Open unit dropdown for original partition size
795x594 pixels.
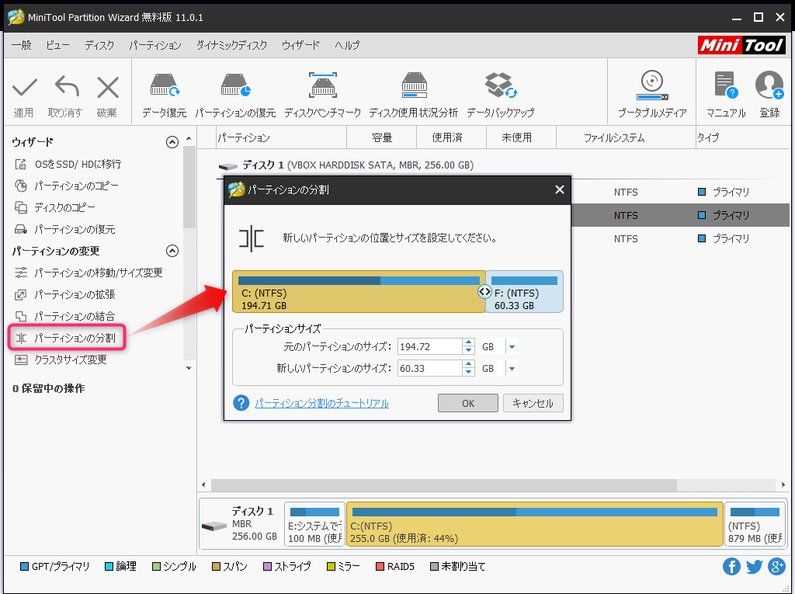coord(512,347)
